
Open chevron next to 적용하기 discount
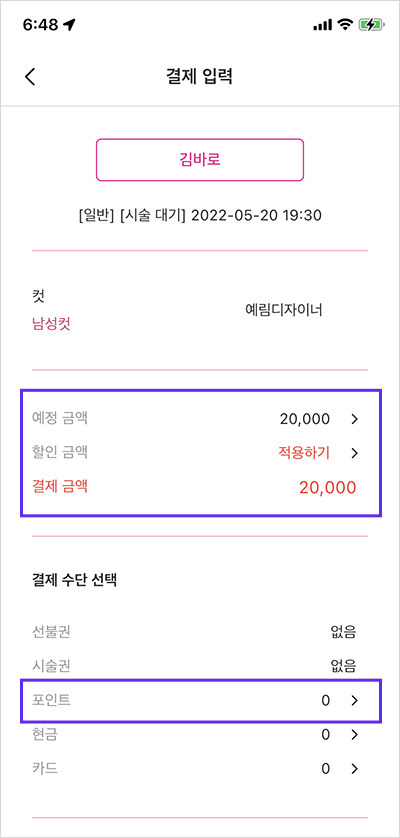354,453
